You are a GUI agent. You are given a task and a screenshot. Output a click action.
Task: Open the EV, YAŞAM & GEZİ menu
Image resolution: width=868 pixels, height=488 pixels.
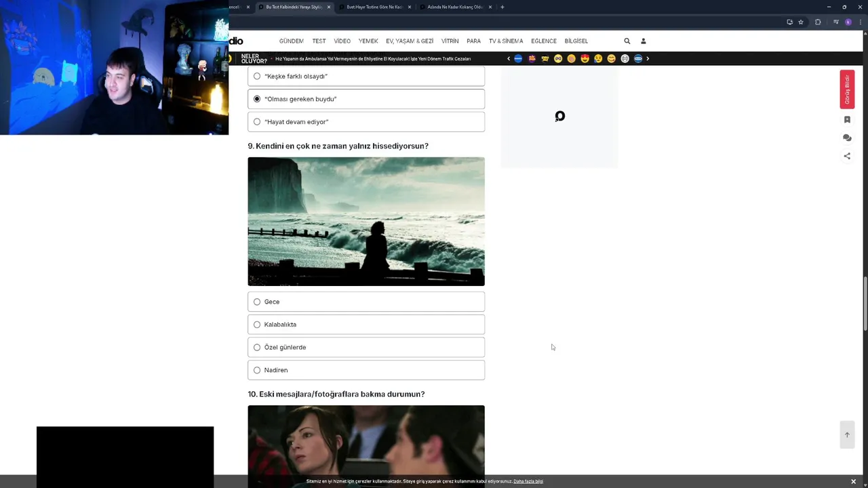tap(410, 41)
